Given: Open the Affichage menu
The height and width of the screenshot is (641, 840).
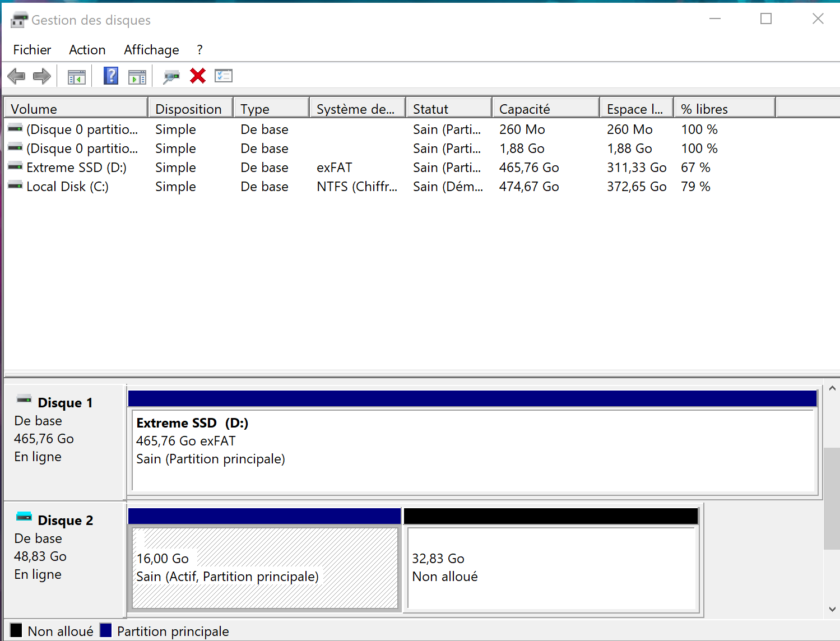Looking at the screenshot, I should coord(151,50).
